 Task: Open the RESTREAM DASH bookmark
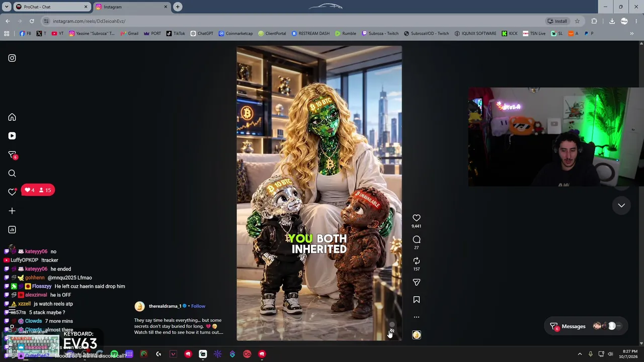(310, 34)
